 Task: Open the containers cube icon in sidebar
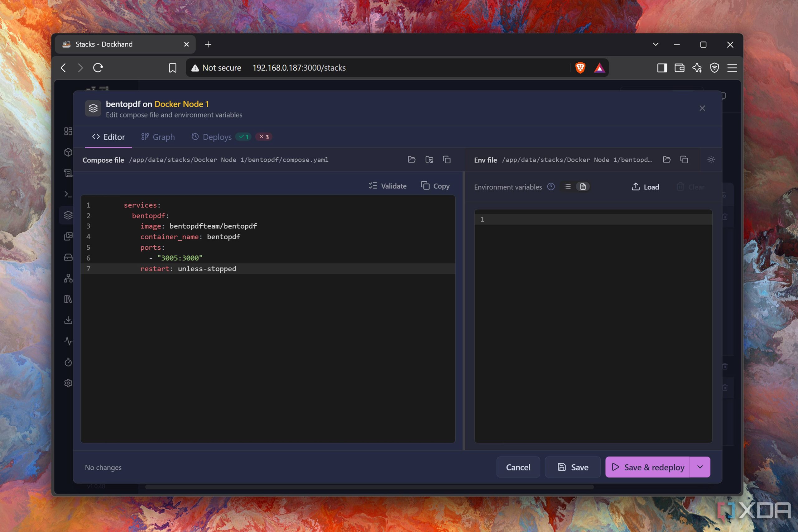[x=68, y=152]
